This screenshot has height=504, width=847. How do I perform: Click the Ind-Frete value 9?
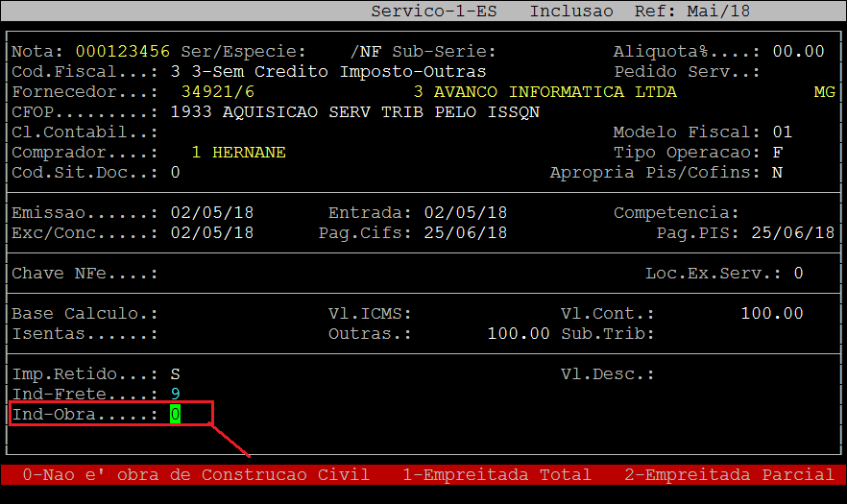175,395
